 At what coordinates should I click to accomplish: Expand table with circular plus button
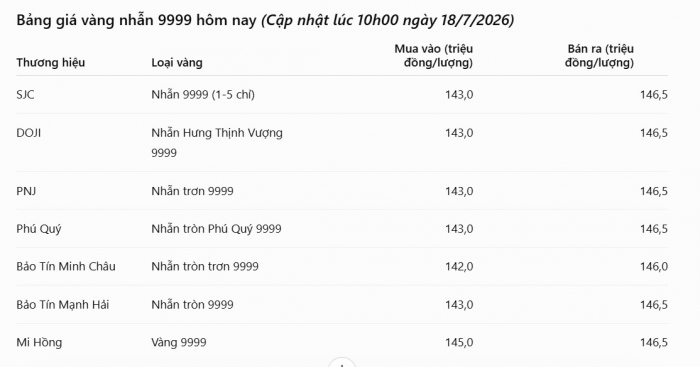click(342, 363)
